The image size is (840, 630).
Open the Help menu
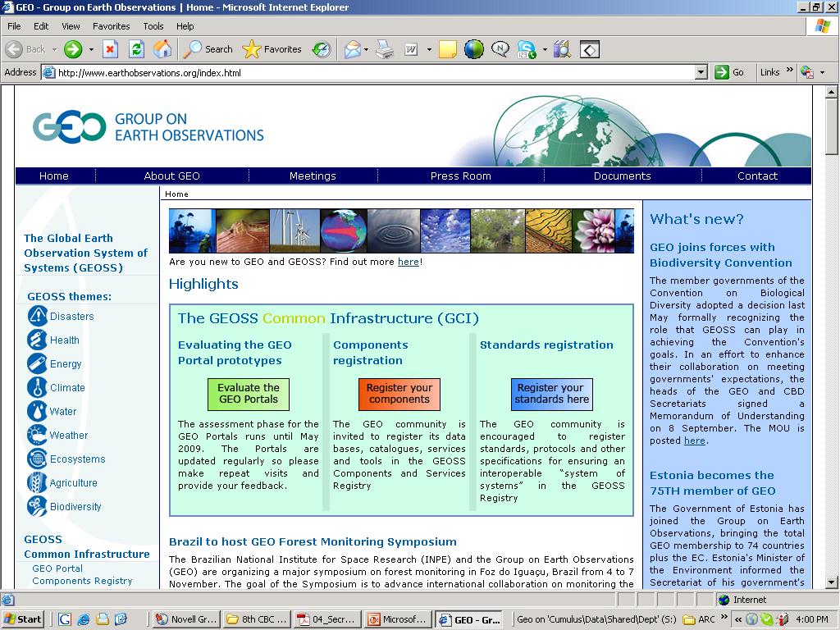pyautogui.click(x=185, y=26)
